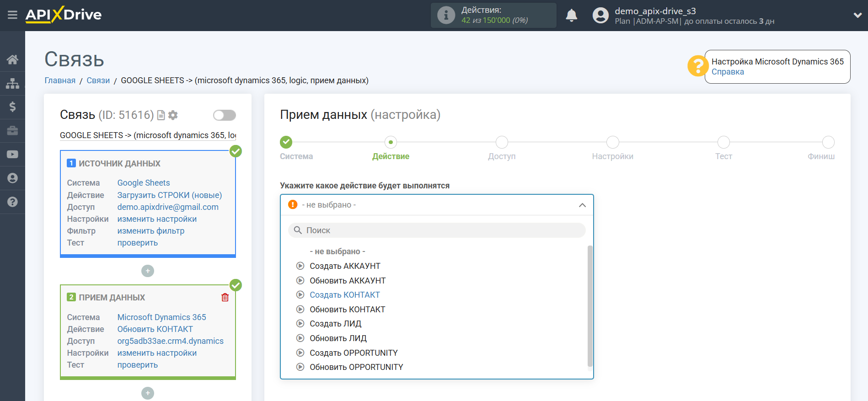Select 'Создать OPPORTUNITY' option
This screenshot has height=401, width=868.
pyautogui.click(x=354, y=353)
